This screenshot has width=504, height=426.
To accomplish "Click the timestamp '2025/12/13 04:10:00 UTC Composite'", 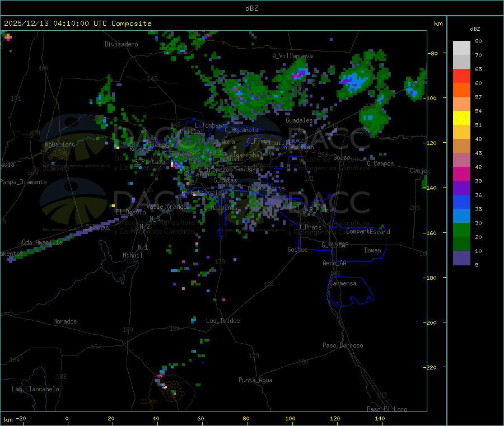I will click(x=77, y=24).
